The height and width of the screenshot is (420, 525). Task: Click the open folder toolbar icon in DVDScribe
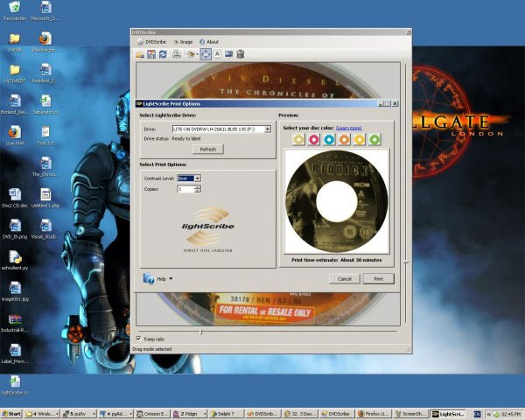point(140,54)
